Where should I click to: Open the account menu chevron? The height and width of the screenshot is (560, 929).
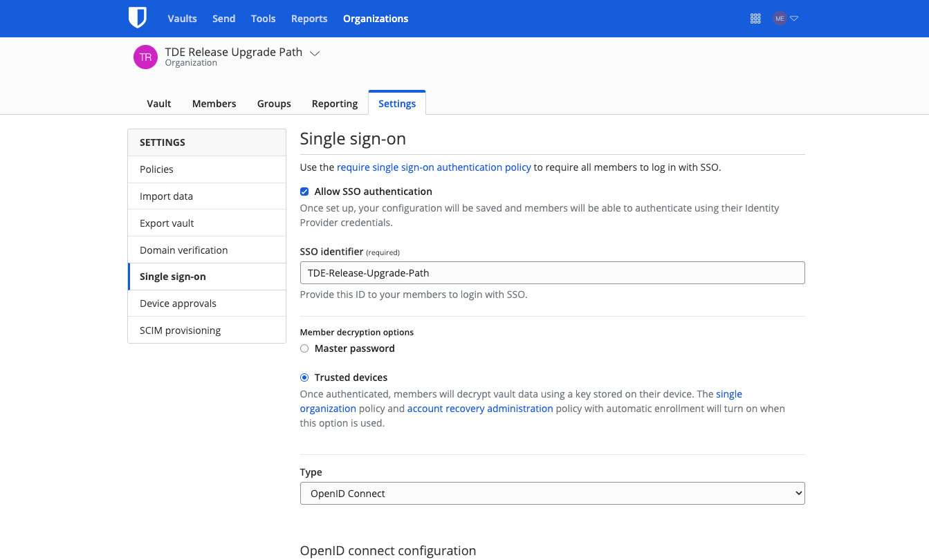point(795,18)
